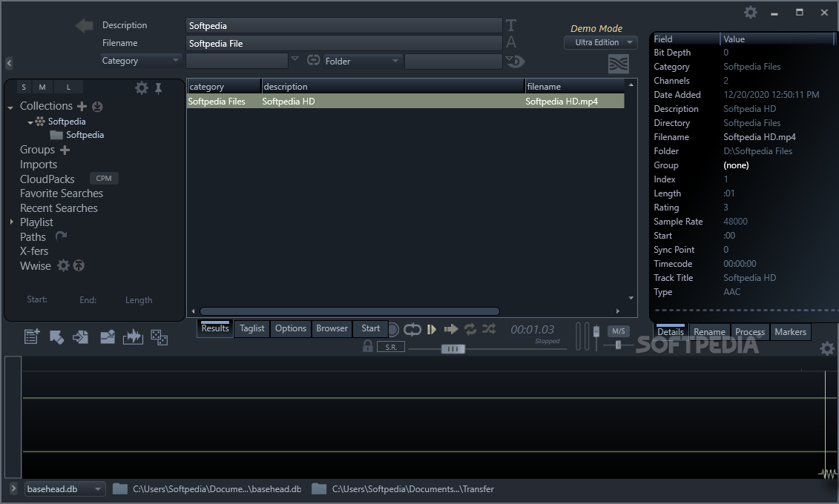839x504 pixels.
Task: Refresh Paths with curved arrow icon
Action: click(x=61, y=236)
